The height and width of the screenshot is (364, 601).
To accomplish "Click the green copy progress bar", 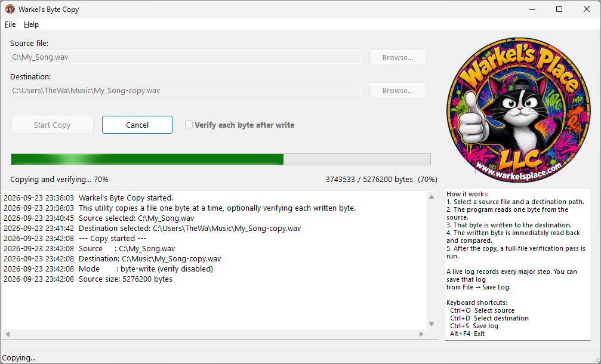I will tap(221, 159).
